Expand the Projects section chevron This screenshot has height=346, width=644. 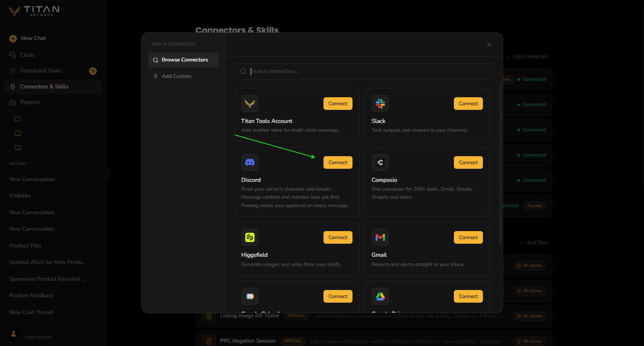click(94, 102)
